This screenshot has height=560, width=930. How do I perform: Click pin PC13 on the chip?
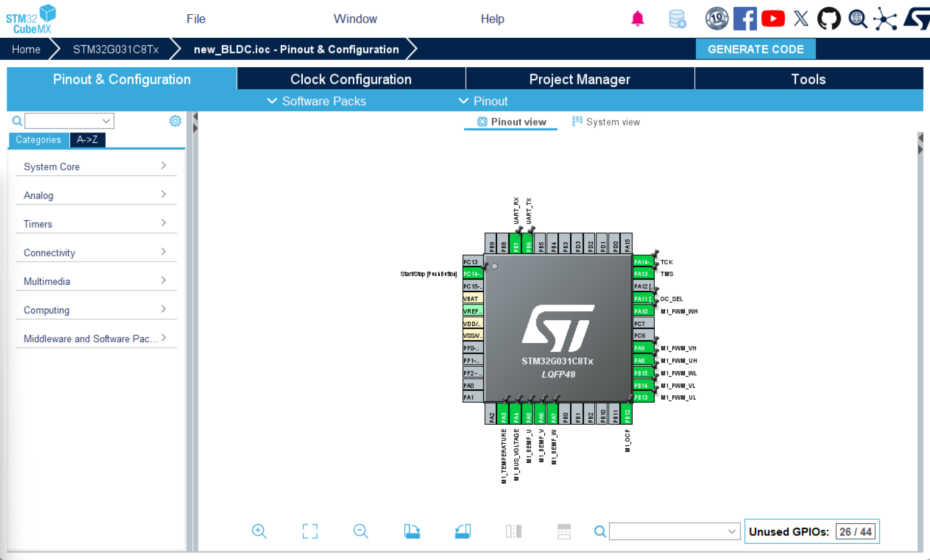(473, 261)
